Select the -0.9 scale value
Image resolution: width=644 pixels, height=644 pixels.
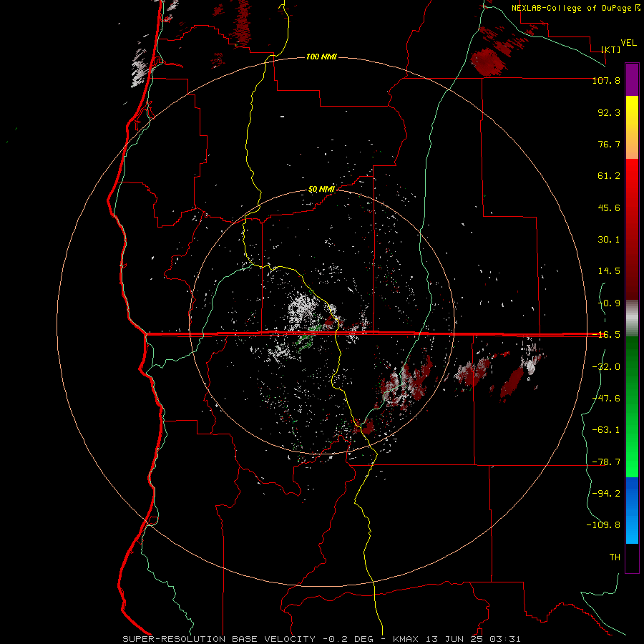click(609, 303)
